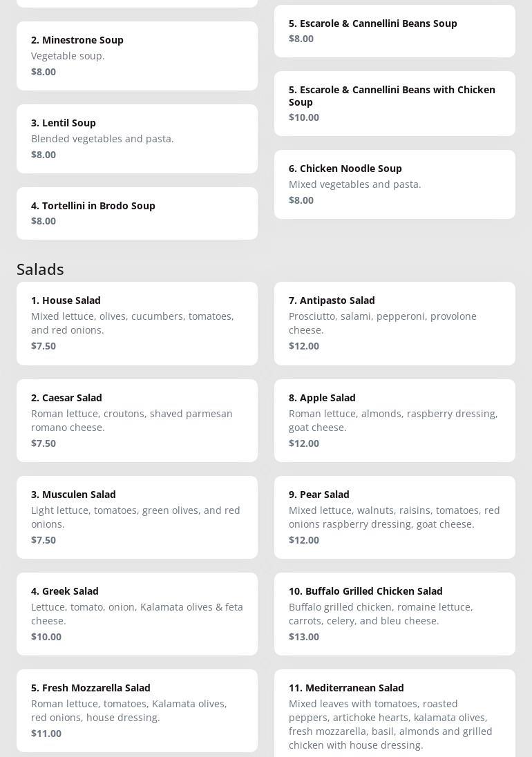
Task: Click the $10.00 price under Greek Salad
Action: click(46, 637)
